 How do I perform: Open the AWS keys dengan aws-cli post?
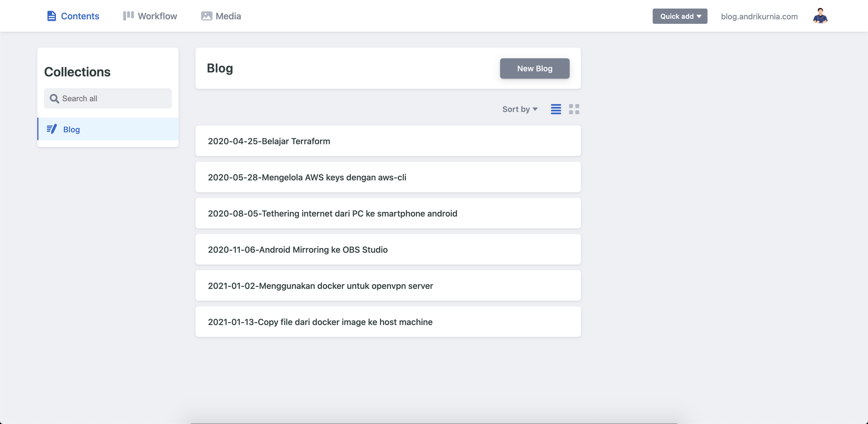point(388,177)
